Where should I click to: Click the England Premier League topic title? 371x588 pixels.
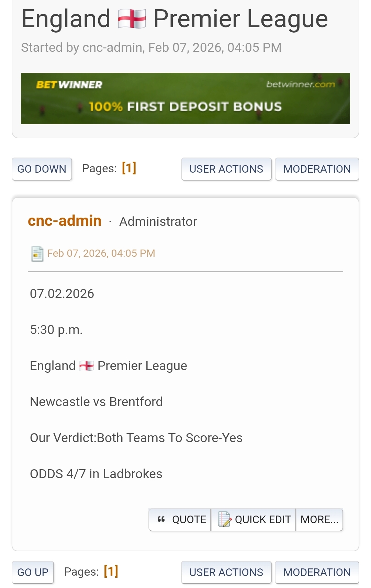point(175,19)
